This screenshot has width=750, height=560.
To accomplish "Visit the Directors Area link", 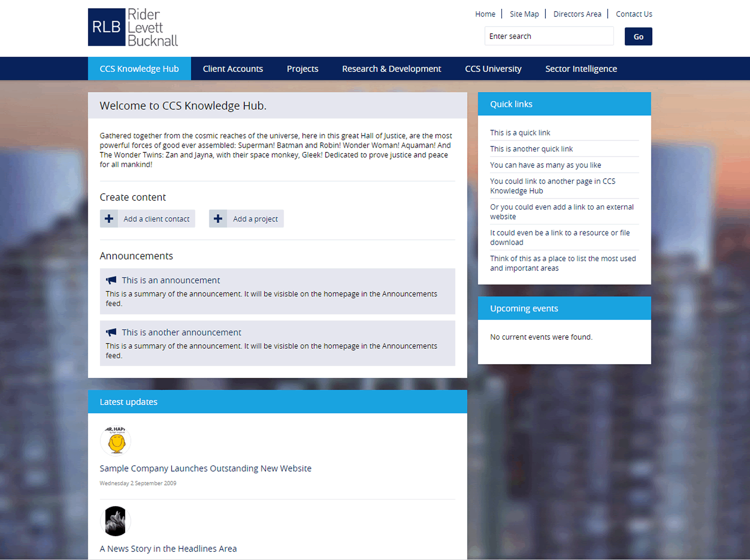I will [x=577, y=14].
